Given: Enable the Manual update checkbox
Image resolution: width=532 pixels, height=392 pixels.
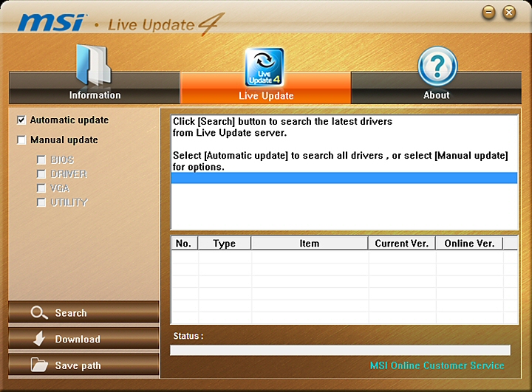Looking at the screenshot, I should click(x=21, y=140).
